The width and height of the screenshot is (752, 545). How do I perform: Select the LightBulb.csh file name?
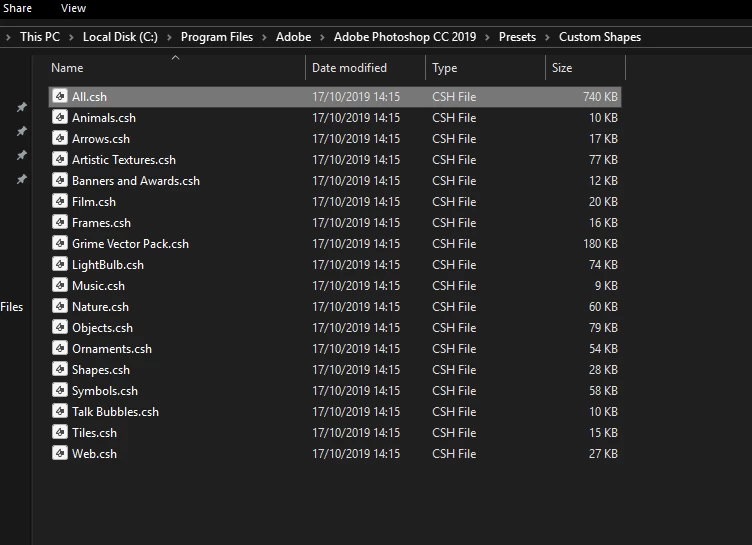coord(108,265)
